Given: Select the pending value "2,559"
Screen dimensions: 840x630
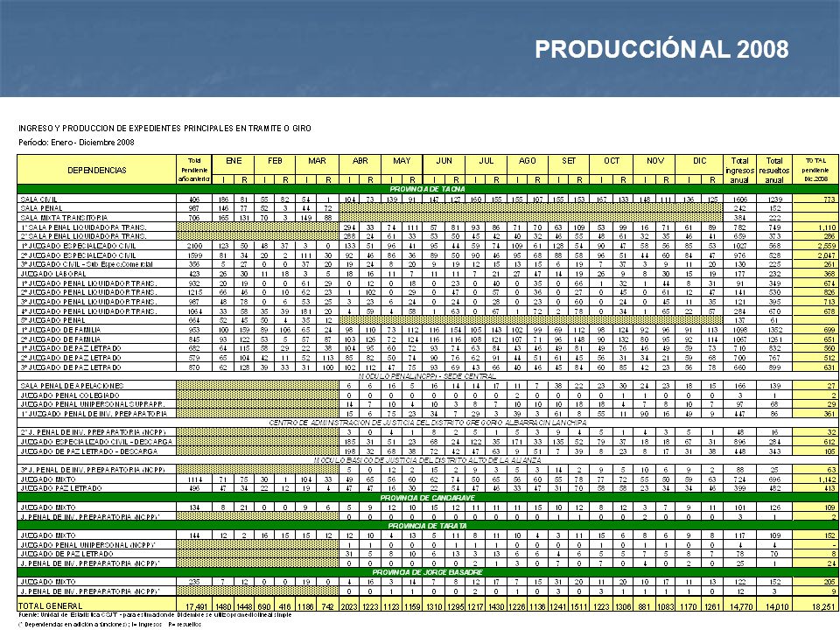Looking at the screenshot, I should click(827, 246).
